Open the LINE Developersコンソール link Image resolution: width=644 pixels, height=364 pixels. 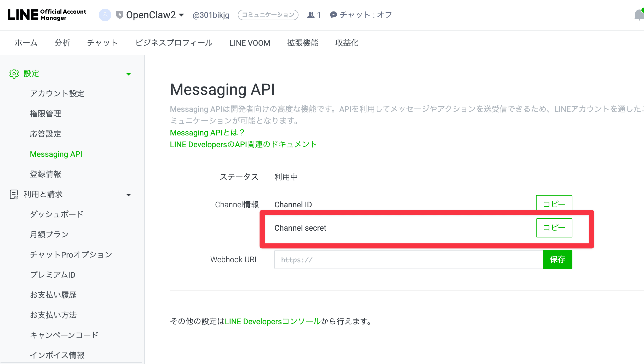click(x=273, y=321)
